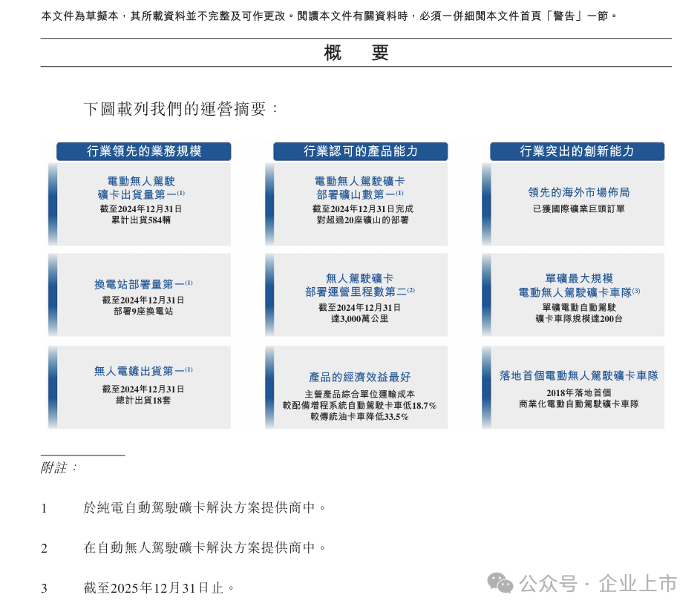Image resolution: width=700 pixels, height=612 pixels.
Task: Click the text 已獲國際礦業巨頭訂單
Action: (578, 208)
